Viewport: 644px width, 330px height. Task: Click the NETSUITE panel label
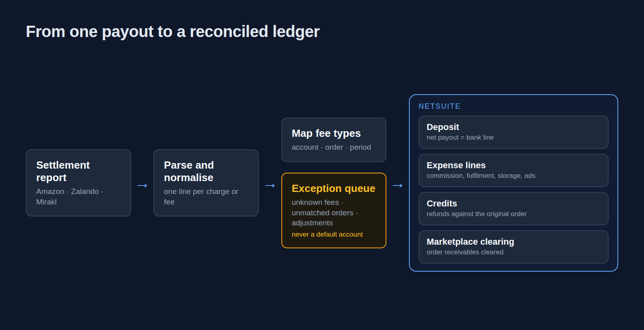click(x=440, y=106)
